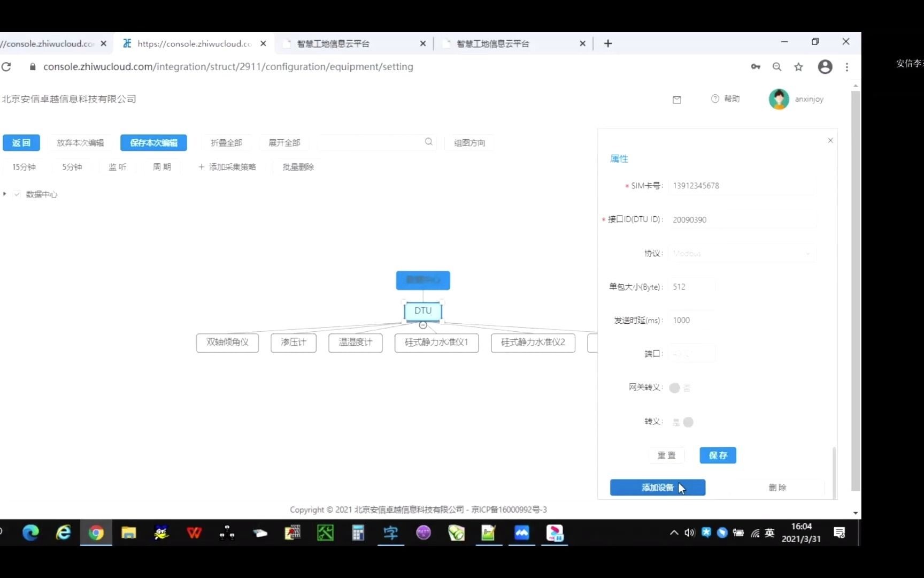
Task: Select the 温湿度计 device node
Action: [x=356, y=343]
